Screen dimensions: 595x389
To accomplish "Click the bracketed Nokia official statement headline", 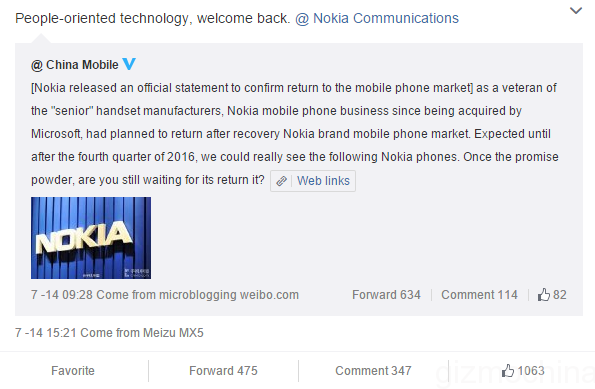I will (252, 88).
